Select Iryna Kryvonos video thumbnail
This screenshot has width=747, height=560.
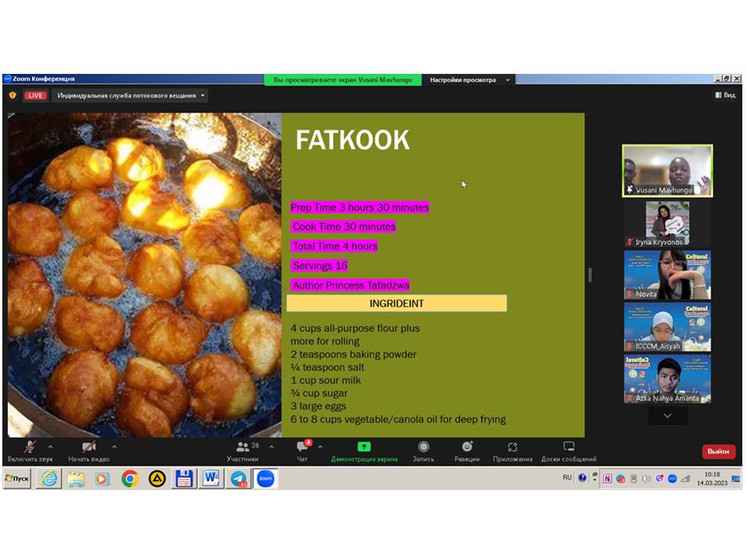[668, 223]
